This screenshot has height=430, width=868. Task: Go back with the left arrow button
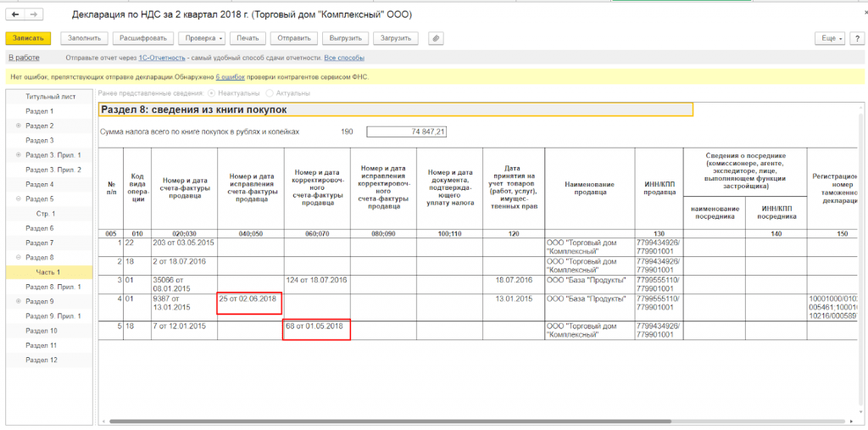[x=15, y=14]
